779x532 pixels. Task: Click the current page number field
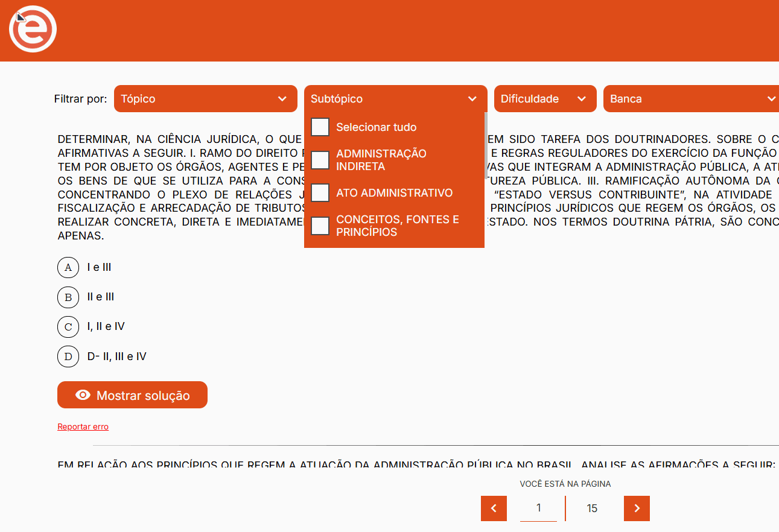[x=538, y=508]
